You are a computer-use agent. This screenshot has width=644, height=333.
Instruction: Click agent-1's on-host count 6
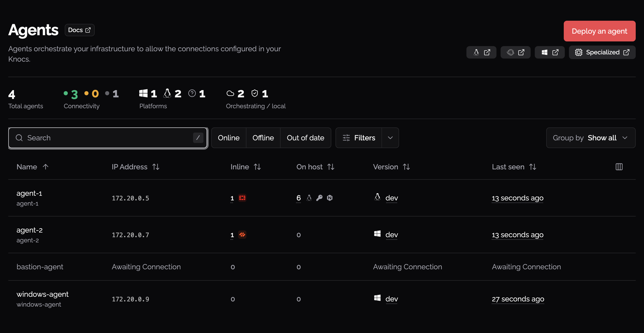[298, 198]
